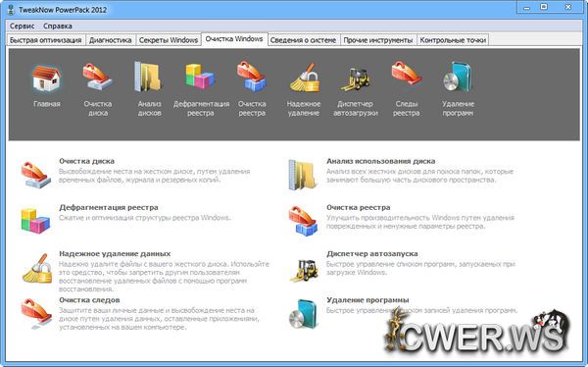This screenshot has height=367, width=588.
Task: Click the TweakNow app icon in title bar
Action: [11, 10]
